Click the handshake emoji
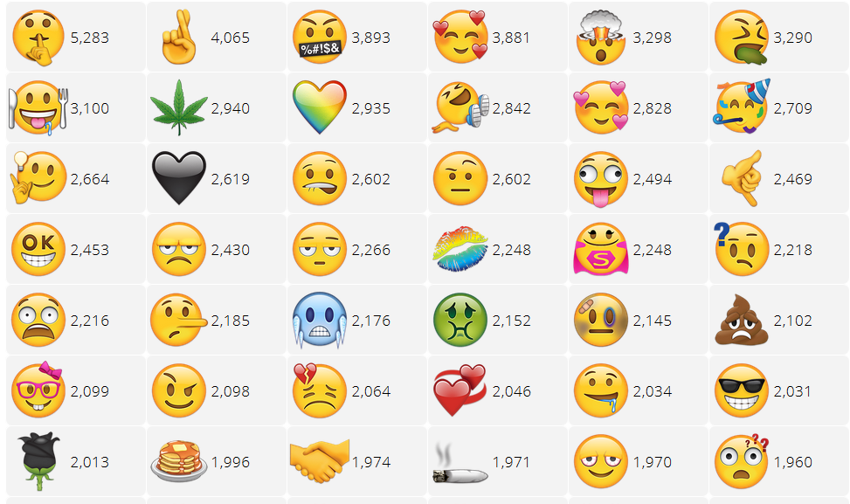 click(319, 461)
